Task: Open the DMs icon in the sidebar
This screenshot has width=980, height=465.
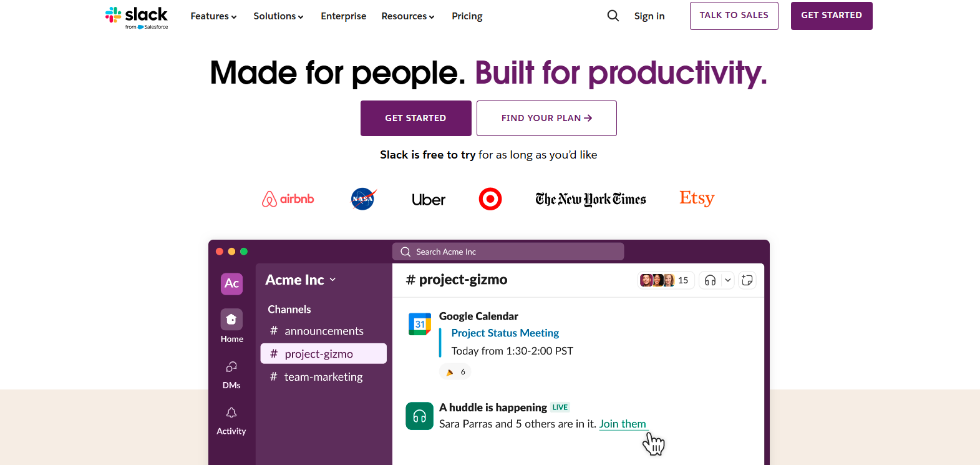Action: [x=231, y=367]
